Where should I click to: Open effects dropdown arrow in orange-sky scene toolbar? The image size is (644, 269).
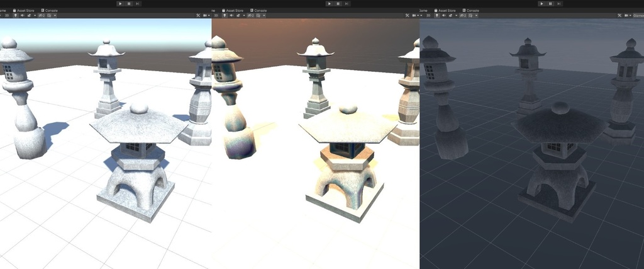coord(244,15)
